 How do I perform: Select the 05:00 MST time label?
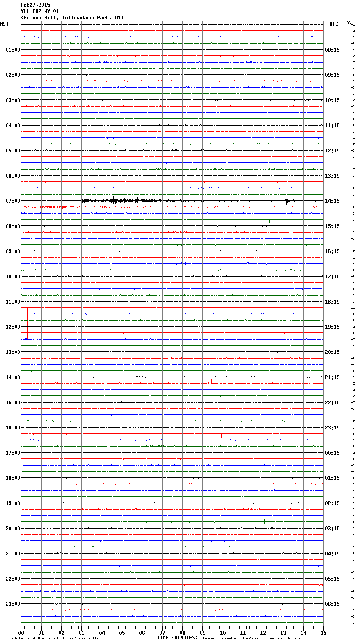point(13,151)
